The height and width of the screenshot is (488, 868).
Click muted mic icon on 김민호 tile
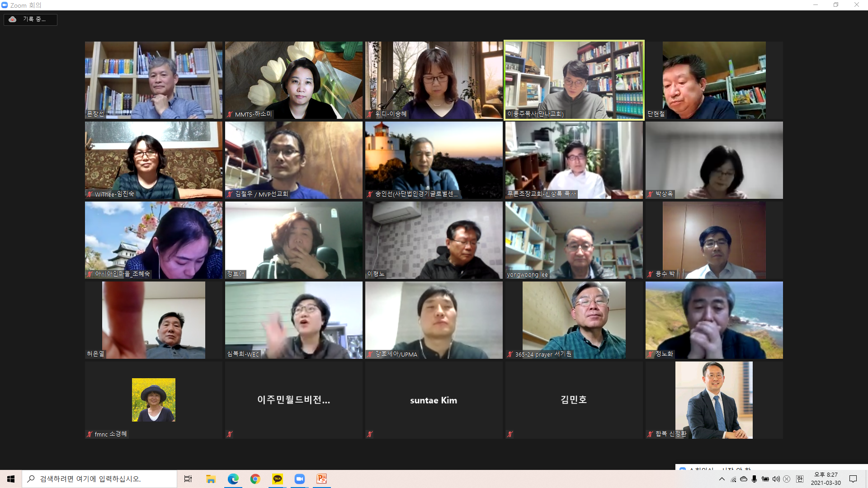pos(510,434)
